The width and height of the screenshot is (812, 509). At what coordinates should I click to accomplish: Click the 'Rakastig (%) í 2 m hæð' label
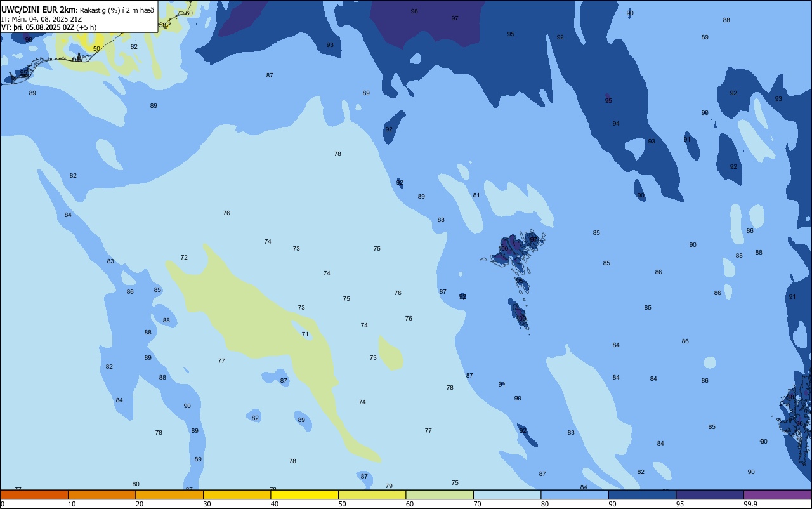coord(117,10)
